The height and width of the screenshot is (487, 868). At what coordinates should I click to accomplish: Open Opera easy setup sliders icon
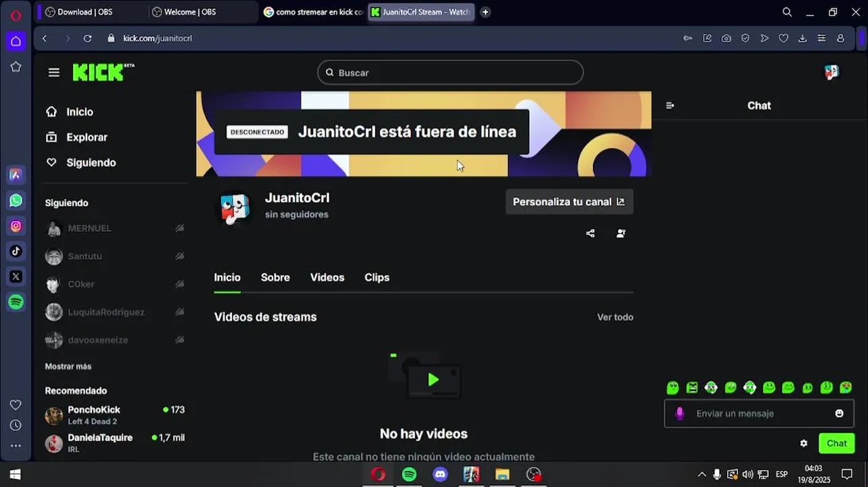click(x=821, y=39)
